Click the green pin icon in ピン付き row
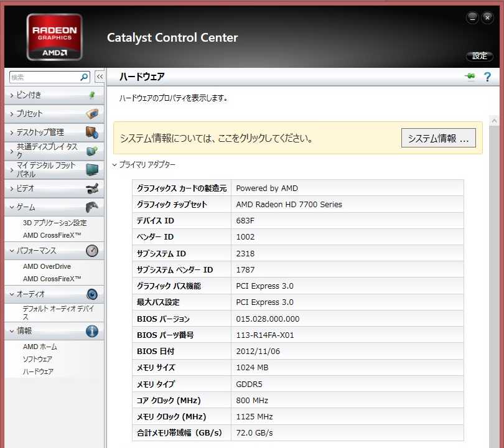 [92, 95]
